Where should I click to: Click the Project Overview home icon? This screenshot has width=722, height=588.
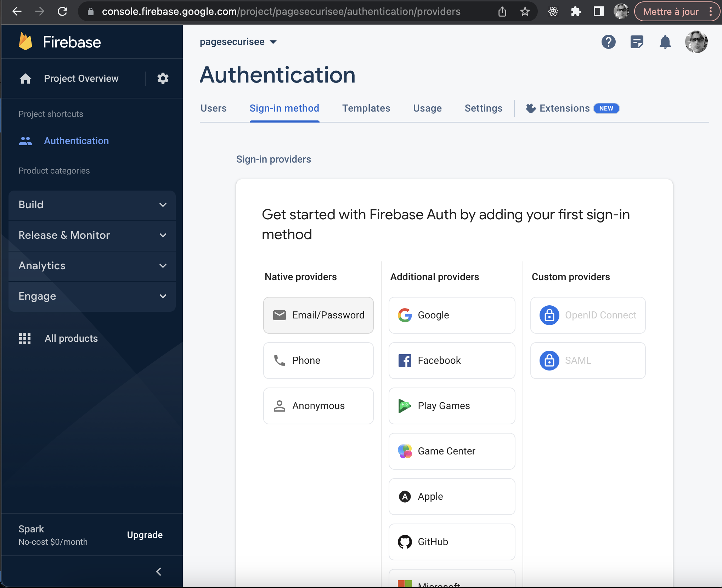click(x=26, y=78)
